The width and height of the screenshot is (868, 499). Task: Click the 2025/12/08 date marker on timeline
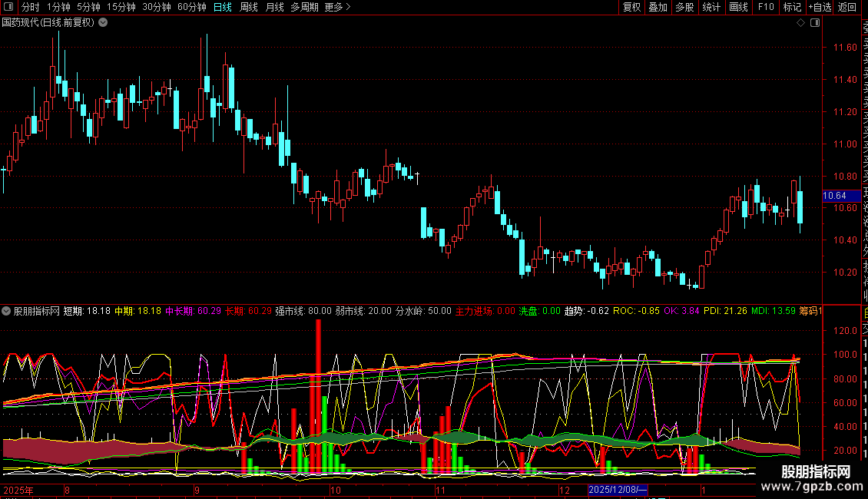(x=618, y=490)
